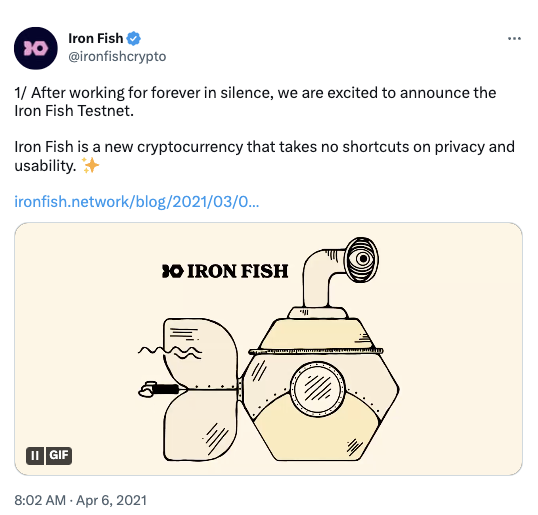Click the sparkles emoji after usability
Screen dimensions: 538x515
(90, 165)
